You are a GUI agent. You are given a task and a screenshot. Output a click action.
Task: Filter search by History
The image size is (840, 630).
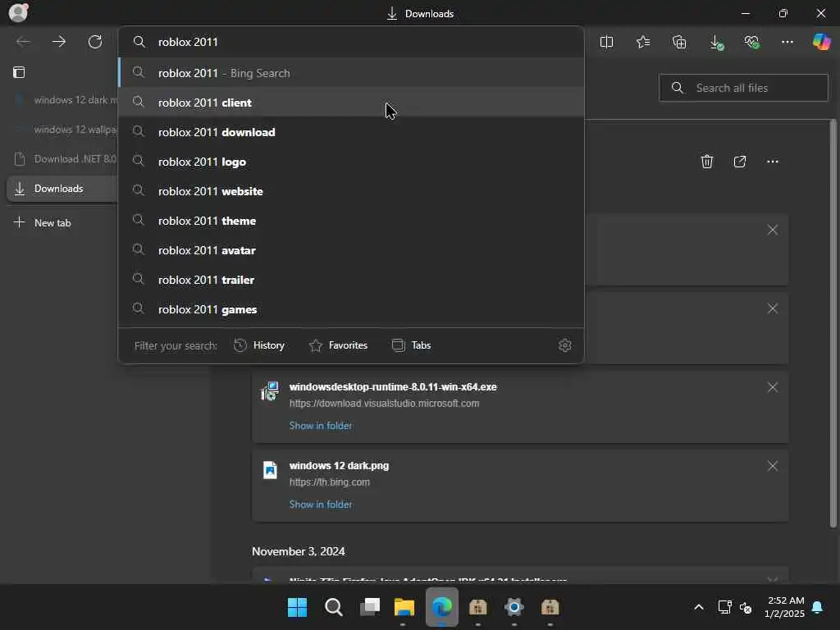point(259,345)
